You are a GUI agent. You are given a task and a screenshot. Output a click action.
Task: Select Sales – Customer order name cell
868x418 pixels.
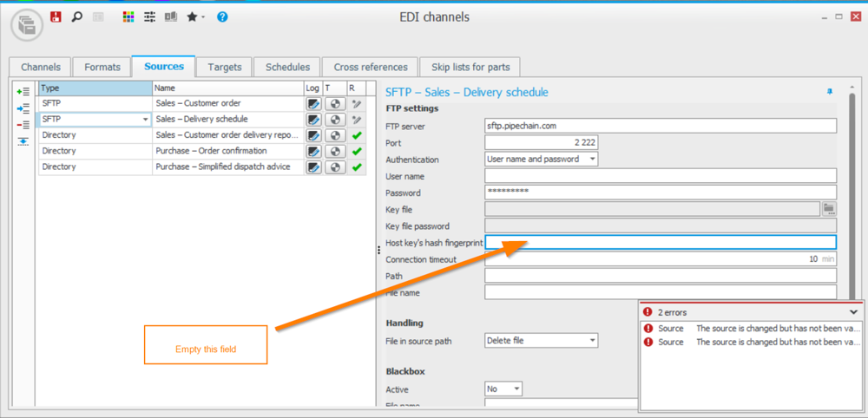pos(228,103)
